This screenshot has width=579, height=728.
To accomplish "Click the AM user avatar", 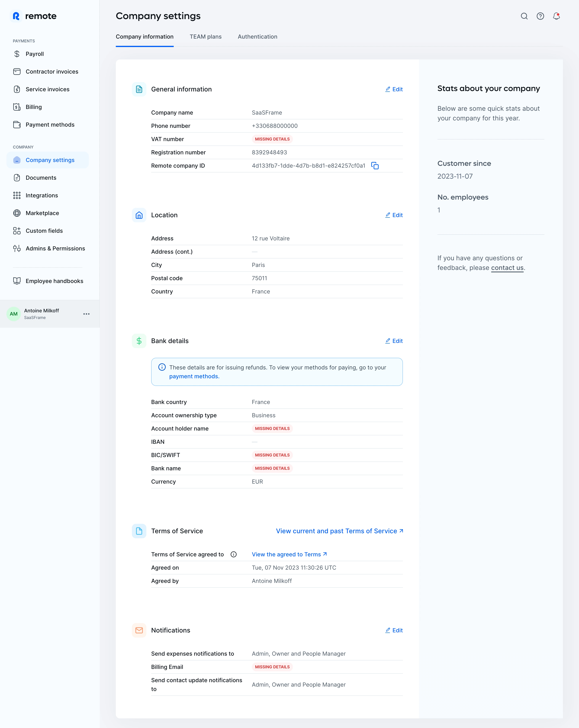I will 13,314.
